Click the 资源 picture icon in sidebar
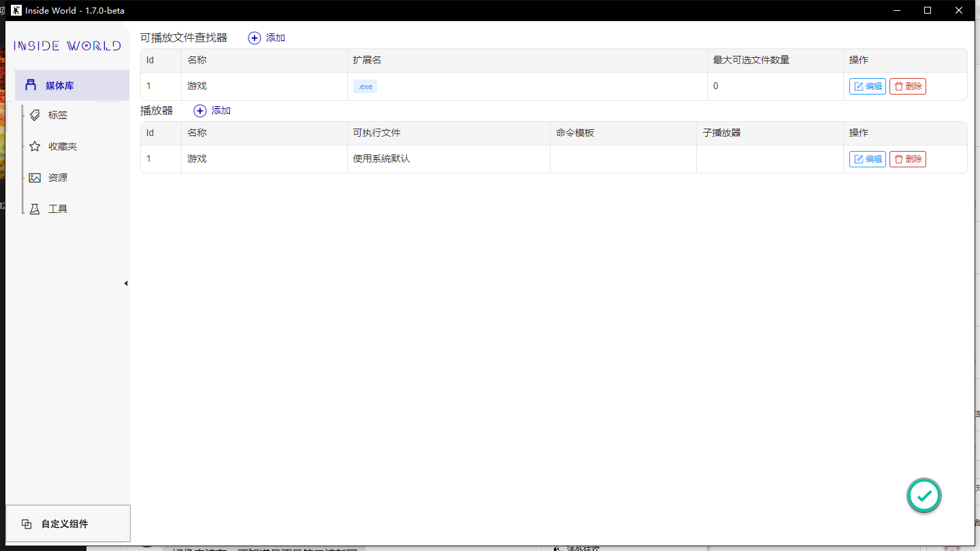Screen dimensions: 980x551 (x=35, y=178)
